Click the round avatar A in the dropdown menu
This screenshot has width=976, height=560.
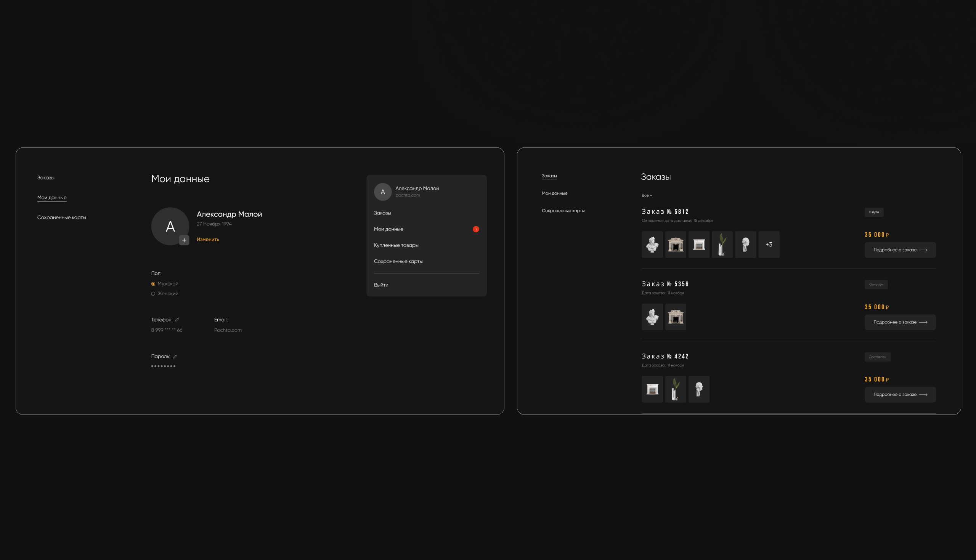click(x=382, y=192)
